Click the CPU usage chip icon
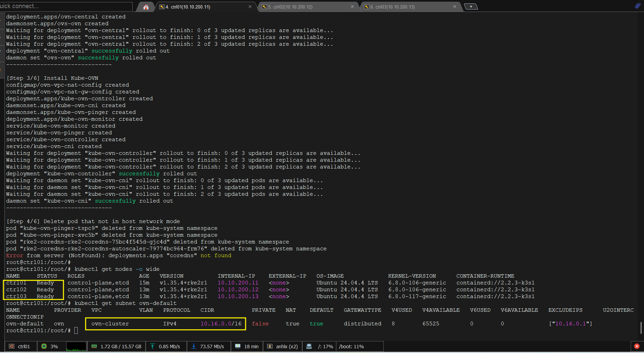644x353 pixels. 44,346
